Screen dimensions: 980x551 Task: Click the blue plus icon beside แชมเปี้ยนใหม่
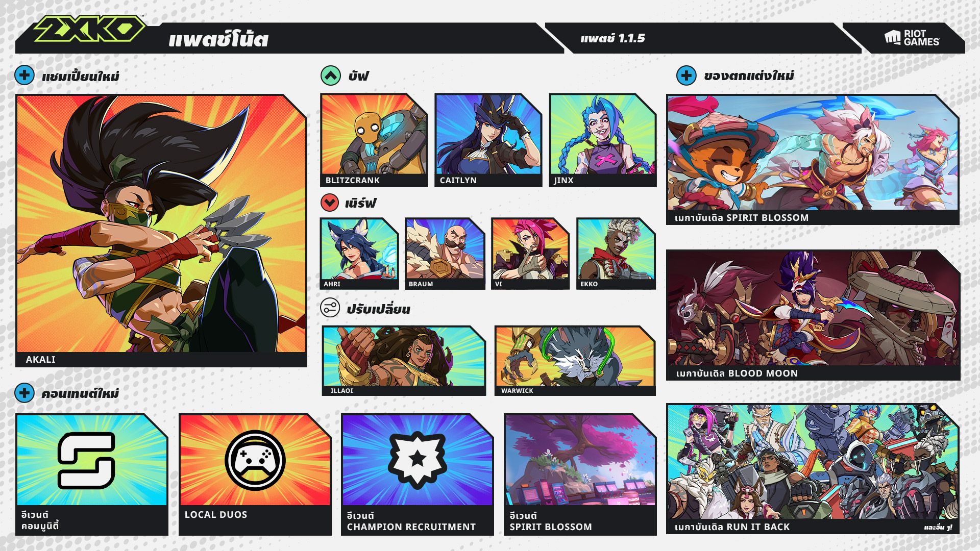24,76
